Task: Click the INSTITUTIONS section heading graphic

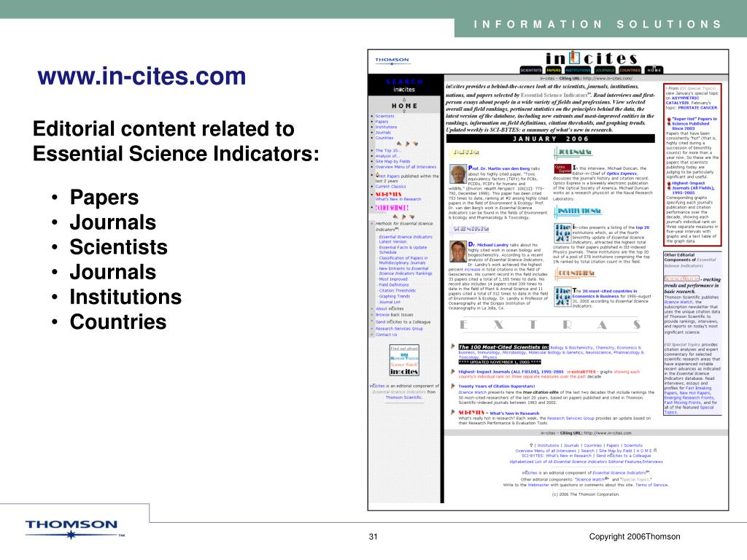Action: 578,211
